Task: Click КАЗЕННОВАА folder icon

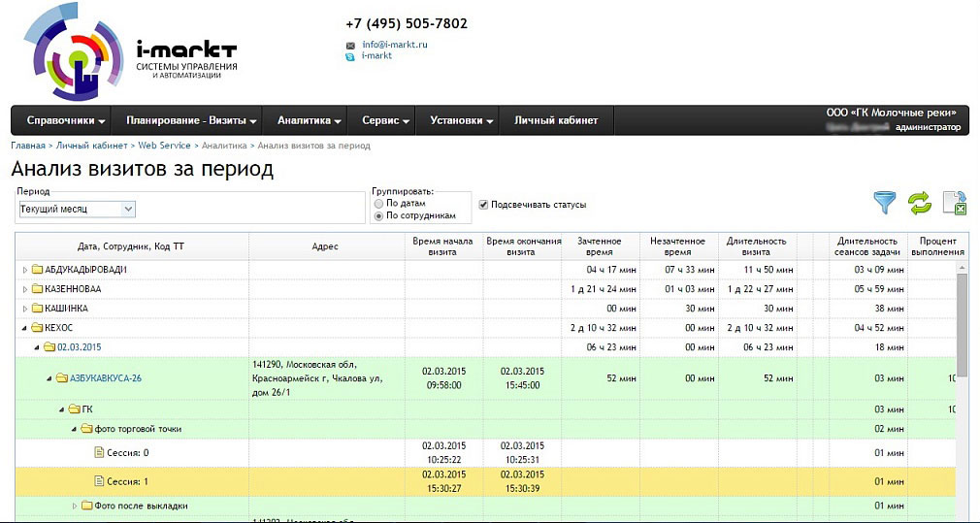Action: click(x=37, y=289)
